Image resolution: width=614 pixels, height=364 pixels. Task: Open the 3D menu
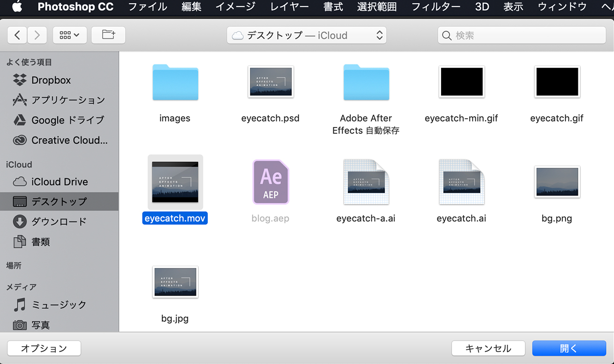tap(482, 7)
